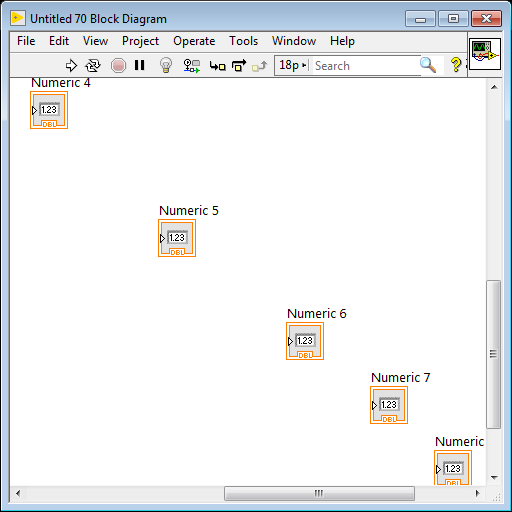Click the Numeric 7 label

(x=401, y=378)
